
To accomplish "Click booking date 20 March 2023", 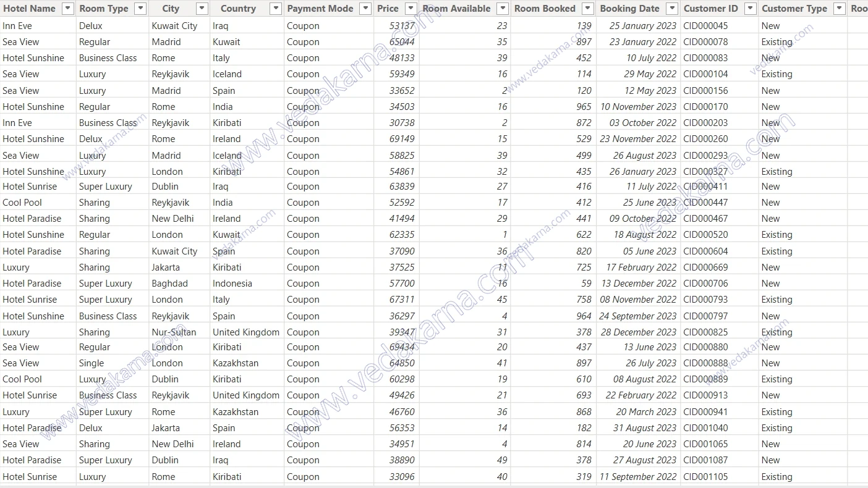I will click(x=646, y=412).
